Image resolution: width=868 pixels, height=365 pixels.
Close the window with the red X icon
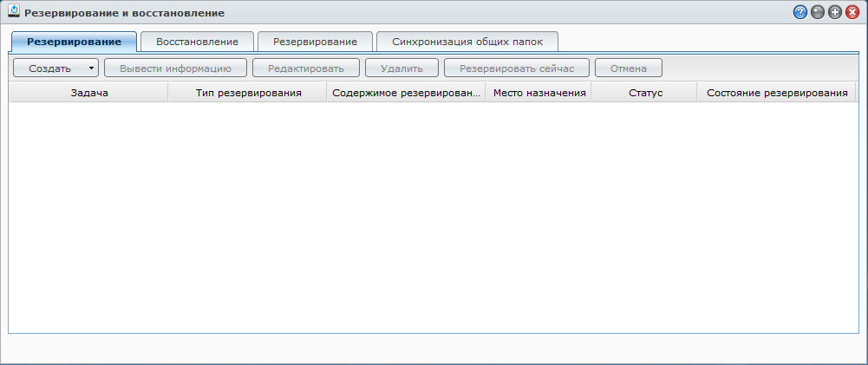point(852,13)
